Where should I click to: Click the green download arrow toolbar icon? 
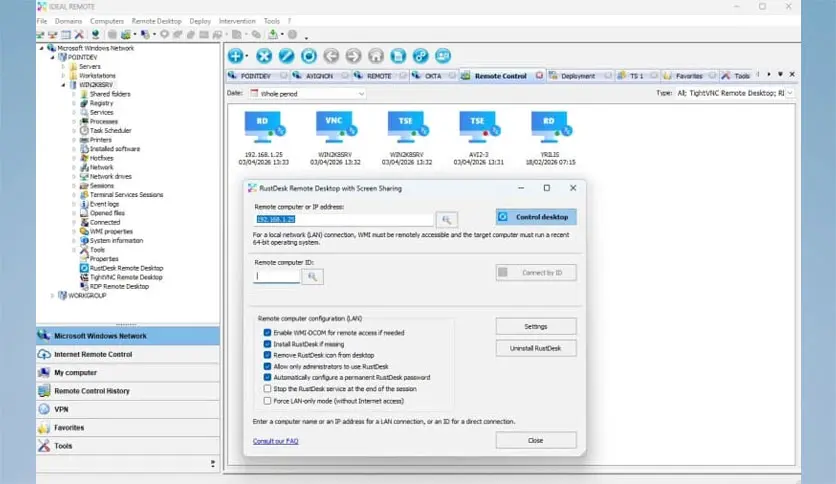point(273,35)
